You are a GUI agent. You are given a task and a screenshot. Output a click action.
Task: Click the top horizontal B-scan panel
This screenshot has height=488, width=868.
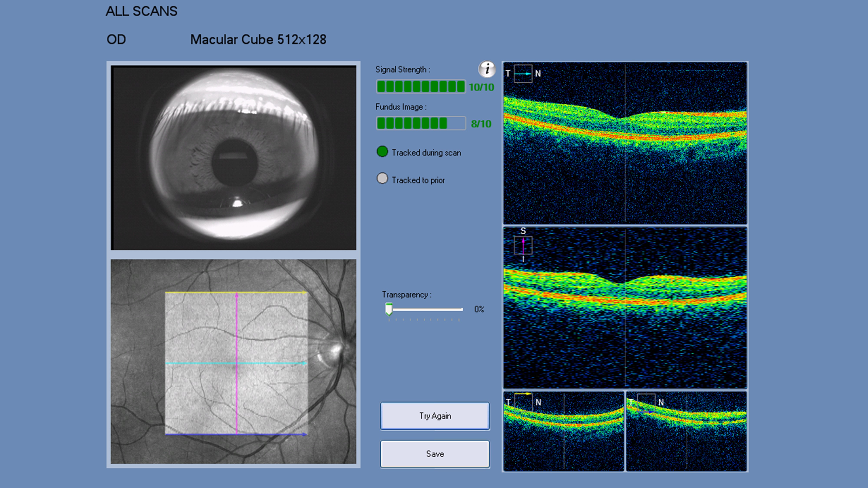[625, 143]
